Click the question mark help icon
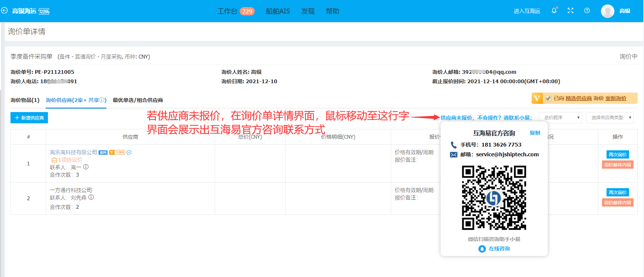This screenshot has width=644, height=277. click(587, 11)
